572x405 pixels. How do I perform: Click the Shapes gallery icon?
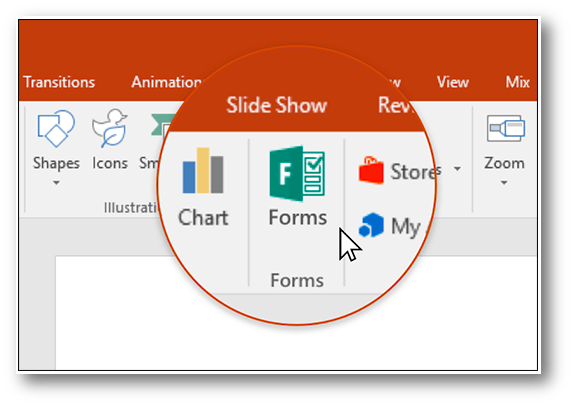[56, 129]
